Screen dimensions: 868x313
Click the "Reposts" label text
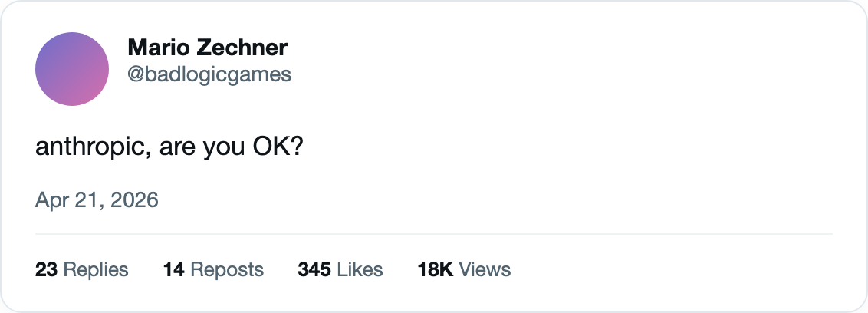click(x=227, y=269)
